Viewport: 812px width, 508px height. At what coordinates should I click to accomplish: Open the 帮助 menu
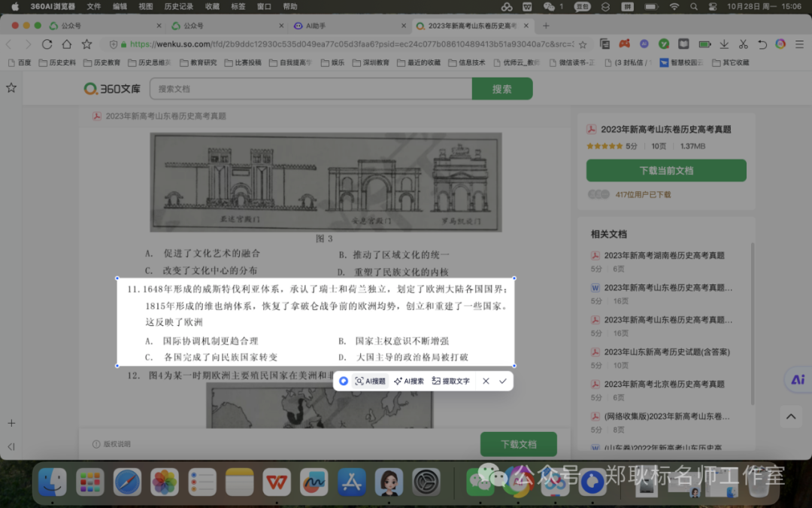[x=290, y=6]
